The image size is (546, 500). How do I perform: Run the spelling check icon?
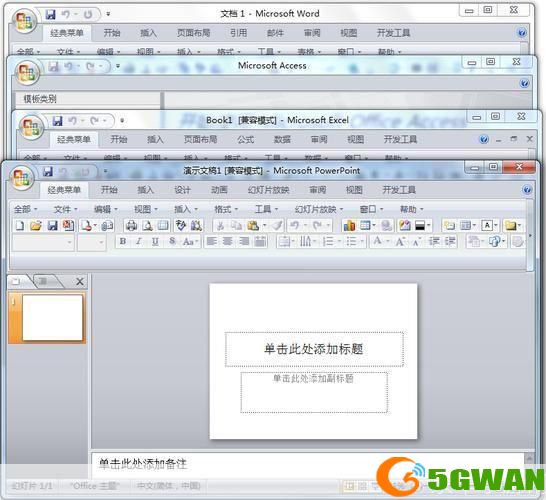click(181, 226)
